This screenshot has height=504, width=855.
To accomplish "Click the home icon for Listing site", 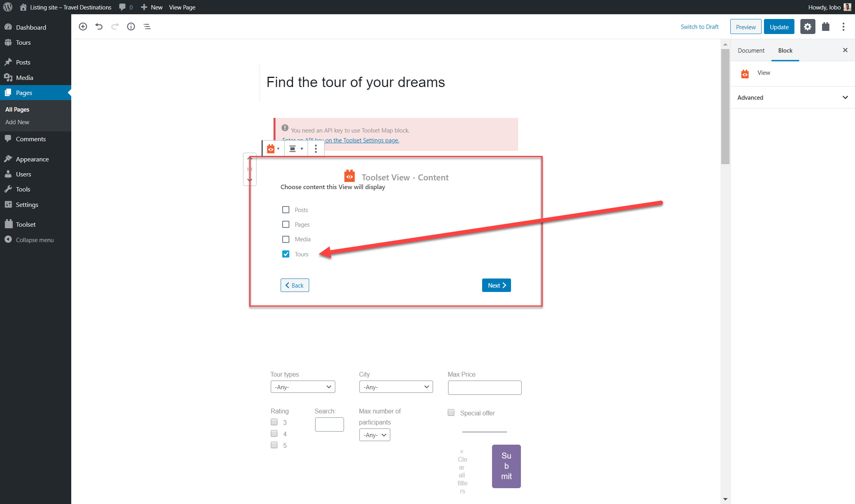I will tap(23, 7).
